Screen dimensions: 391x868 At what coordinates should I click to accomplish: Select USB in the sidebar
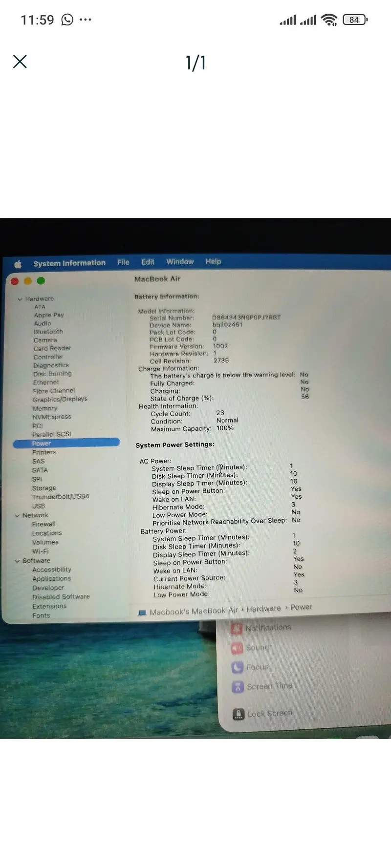(38, 506)
